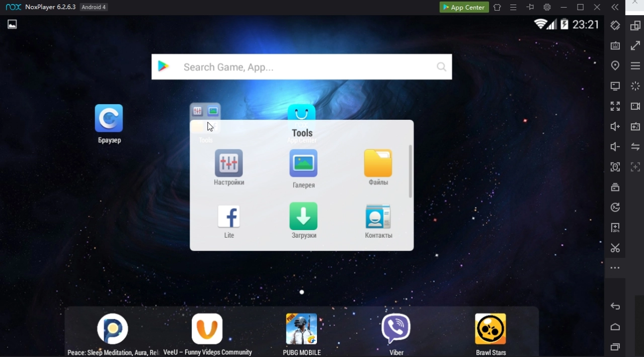
Task: Collapse sidebar with double chevron arrow
Action: click(615, 7)
